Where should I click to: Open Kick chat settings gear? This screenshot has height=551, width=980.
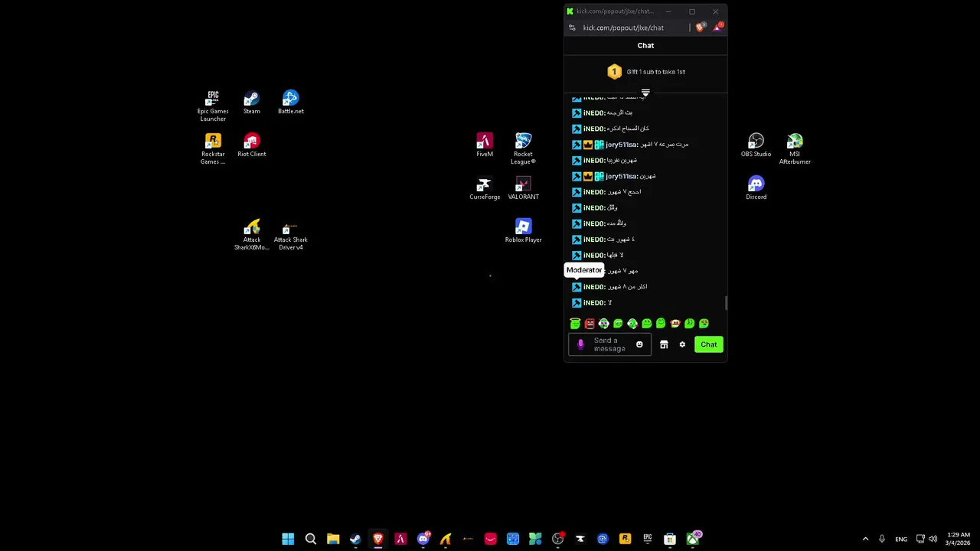tap(682, 344)
